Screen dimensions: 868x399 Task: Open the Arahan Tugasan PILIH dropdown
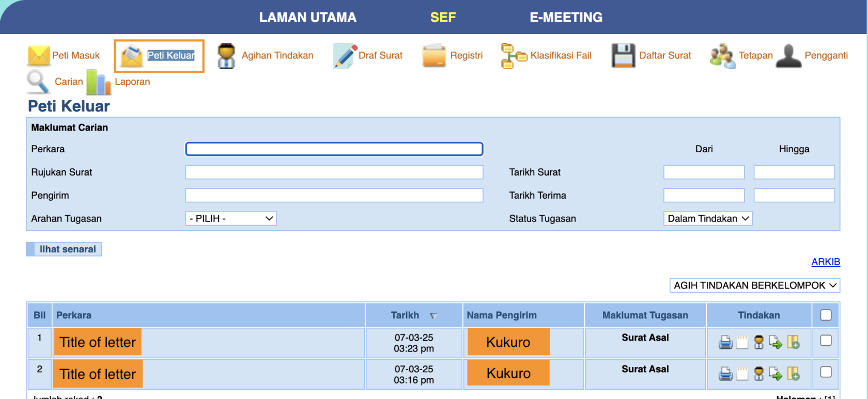230,219
